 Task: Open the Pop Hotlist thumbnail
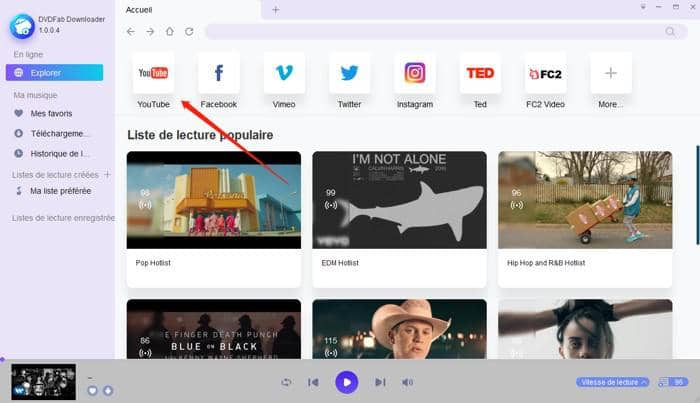click(x=214, y=200)
